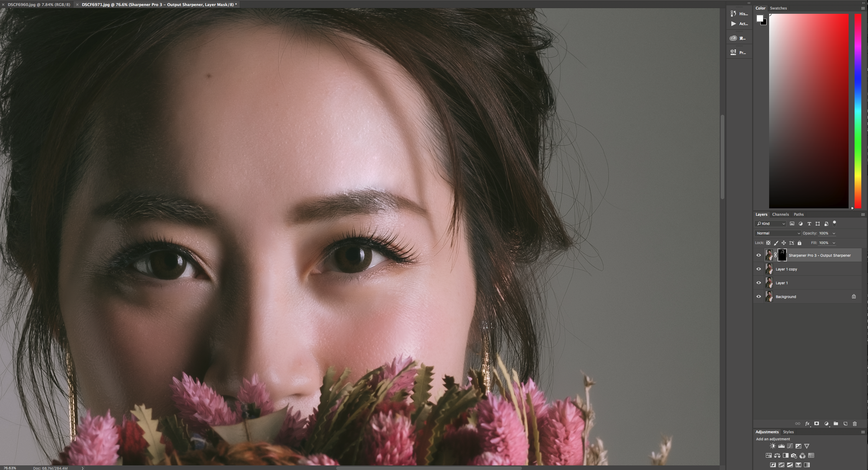Create a new layer group folder
This screenshot has height=470, width=868.
836,423
